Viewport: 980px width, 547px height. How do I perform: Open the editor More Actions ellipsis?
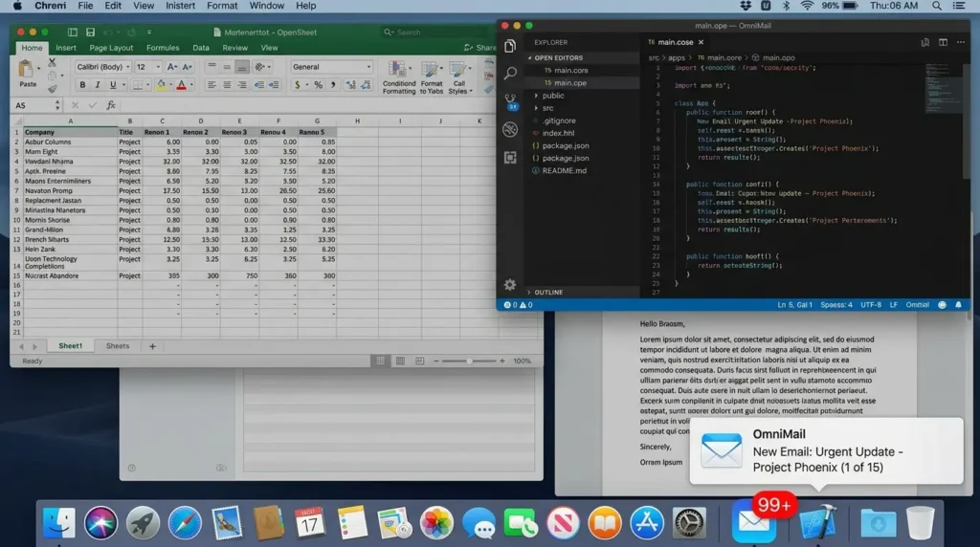coord(961,42)
